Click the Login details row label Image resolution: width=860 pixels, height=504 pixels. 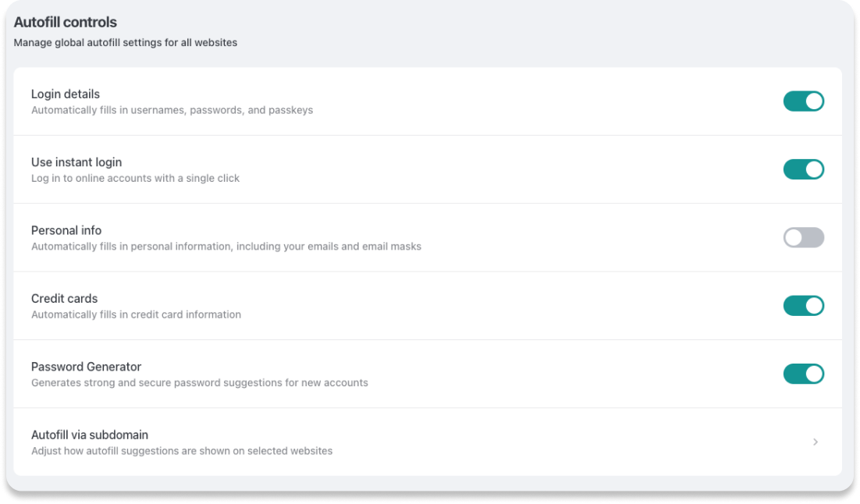pyautogui.click(x=65, y=94)
